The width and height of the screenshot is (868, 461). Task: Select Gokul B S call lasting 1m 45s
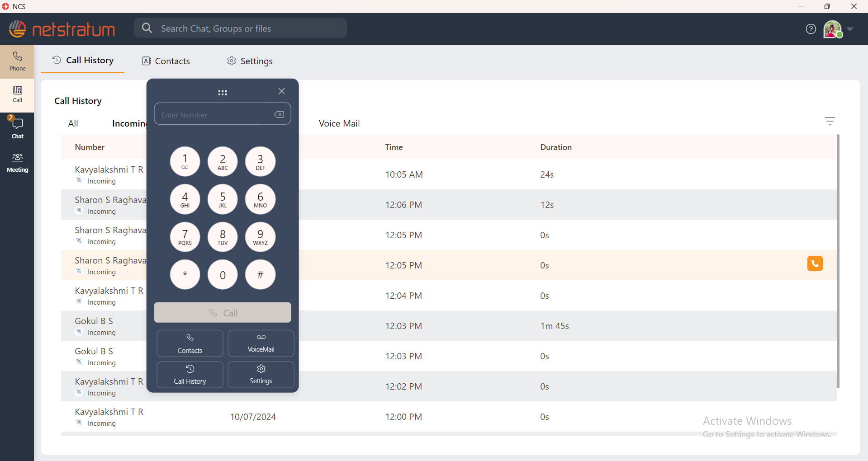[x=449, y=326]
